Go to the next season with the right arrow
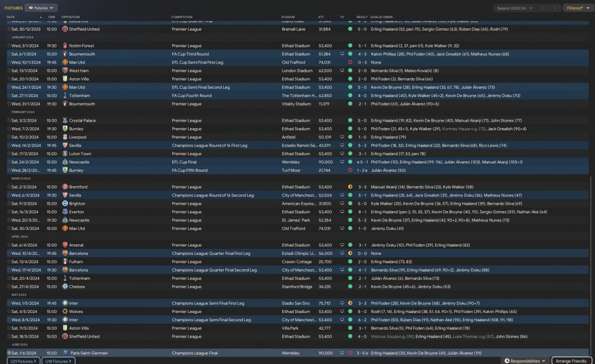595x364 pixels. point(555,8)
